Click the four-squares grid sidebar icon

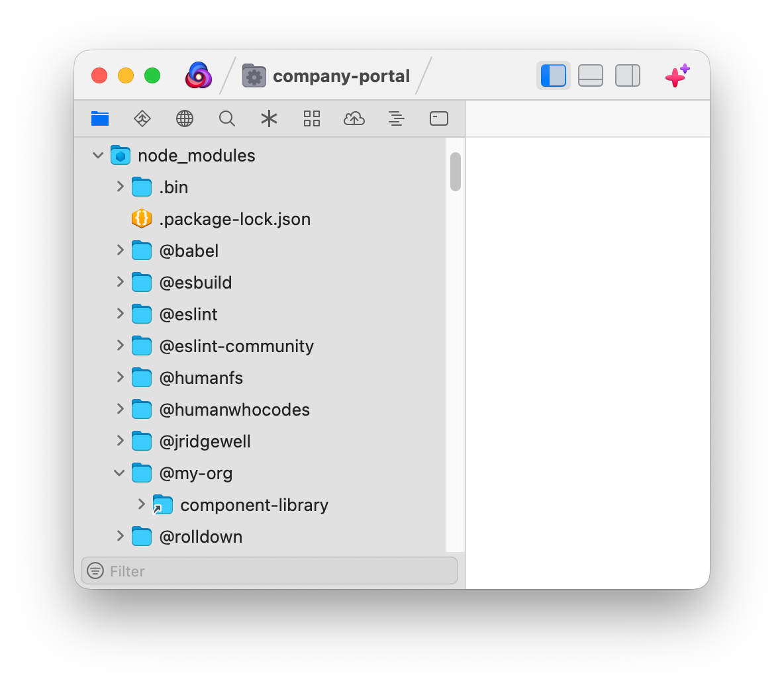pos(312,118)
